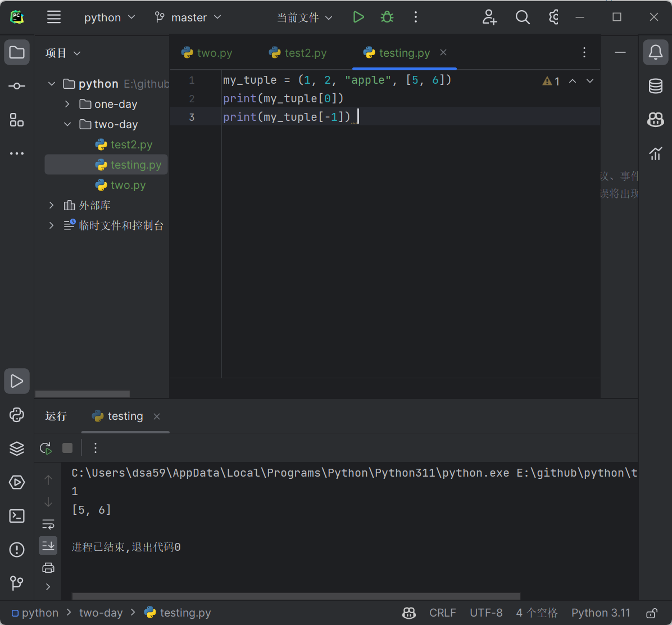Viewport: 672px width, 625px height.
Task: Open the run configuration dropdown 当前文件
Action: click(305, 17)
